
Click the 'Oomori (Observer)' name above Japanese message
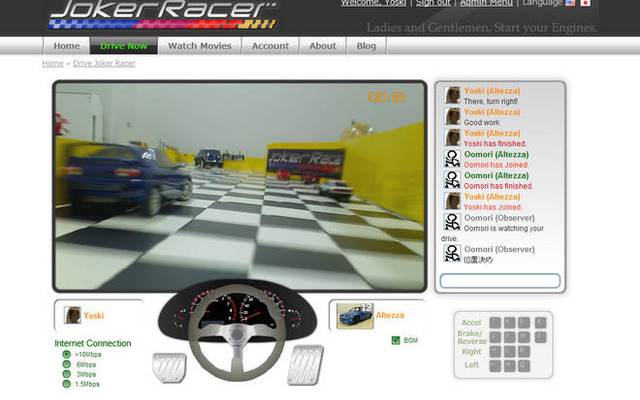(499, 249)
